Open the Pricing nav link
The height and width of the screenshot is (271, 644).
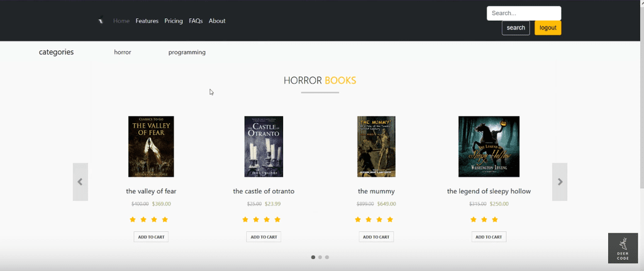[174, 21]
